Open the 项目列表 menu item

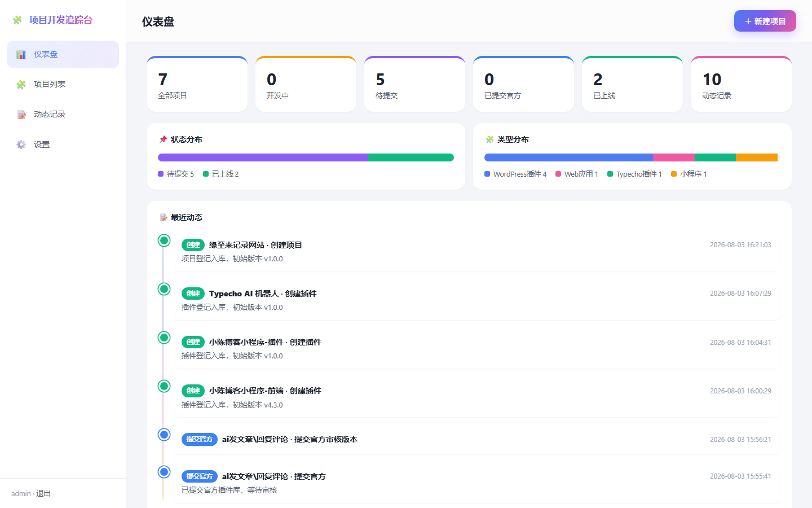coord(63,84)
